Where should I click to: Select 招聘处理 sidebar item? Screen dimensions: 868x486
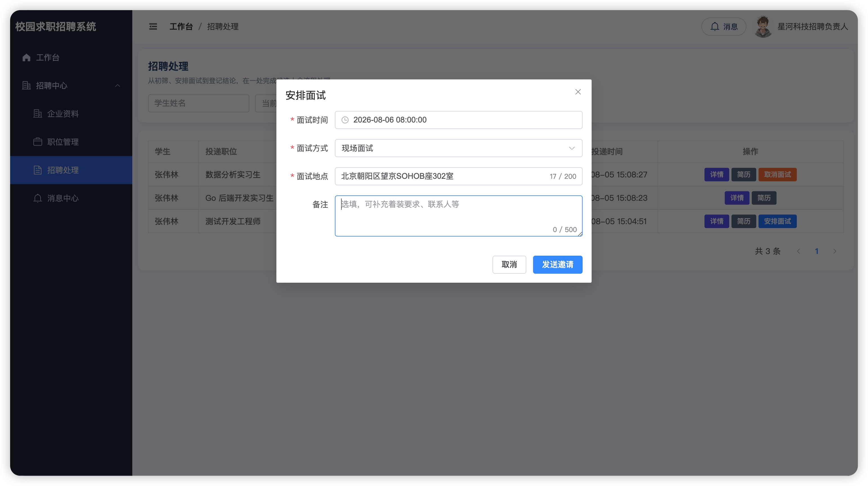[71, 170]
